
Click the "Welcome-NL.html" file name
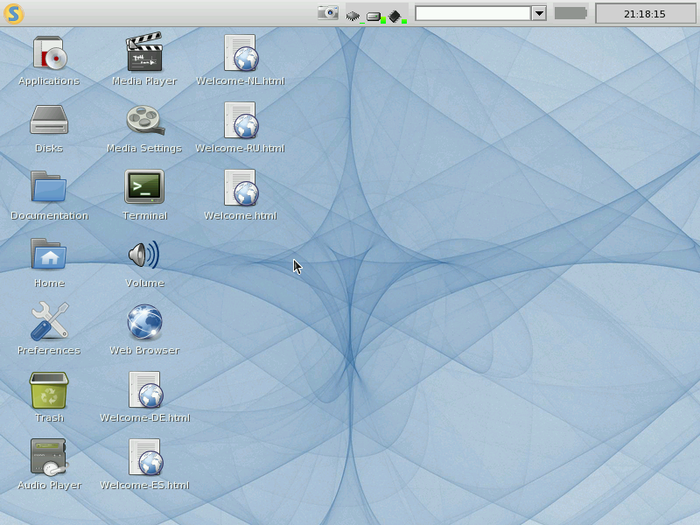coord(241,81)
